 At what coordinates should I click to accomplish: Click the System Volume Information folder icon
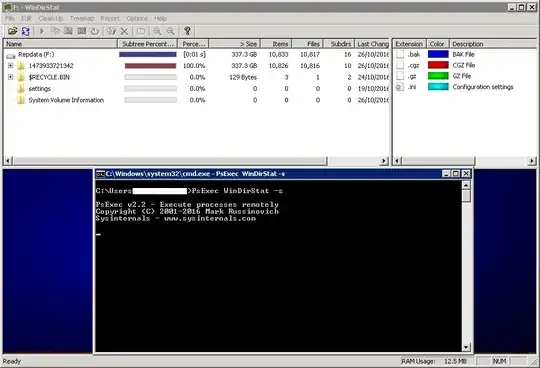click(x=21, y=100)
